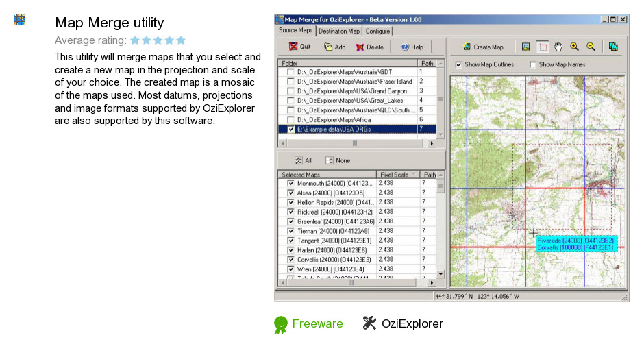
Task: Select the Tangent (24000) map row
Action: coord(357,241)
